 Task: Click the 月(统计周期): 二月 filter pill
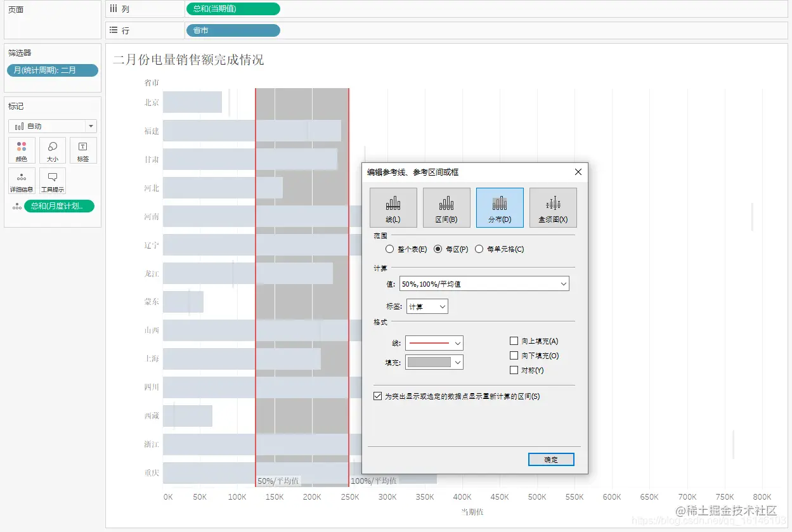point(53,70)
